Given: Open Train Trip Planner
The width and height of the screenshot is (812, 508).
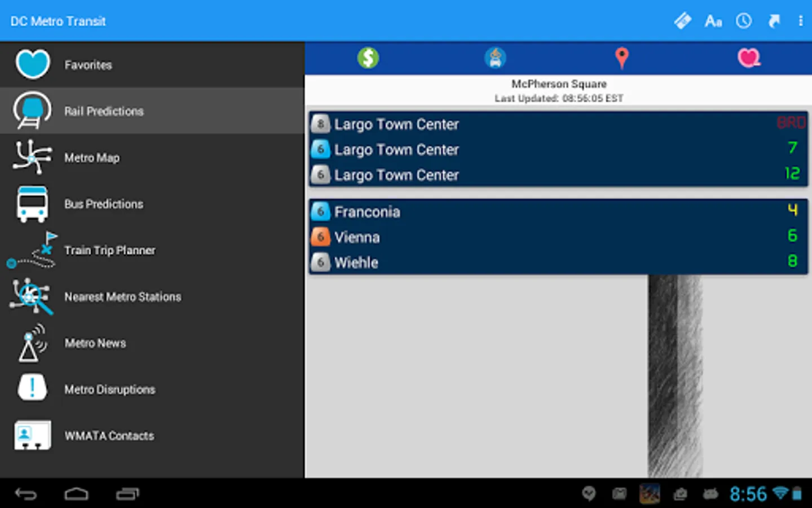Looking at the screenshot, I should 152,250.
